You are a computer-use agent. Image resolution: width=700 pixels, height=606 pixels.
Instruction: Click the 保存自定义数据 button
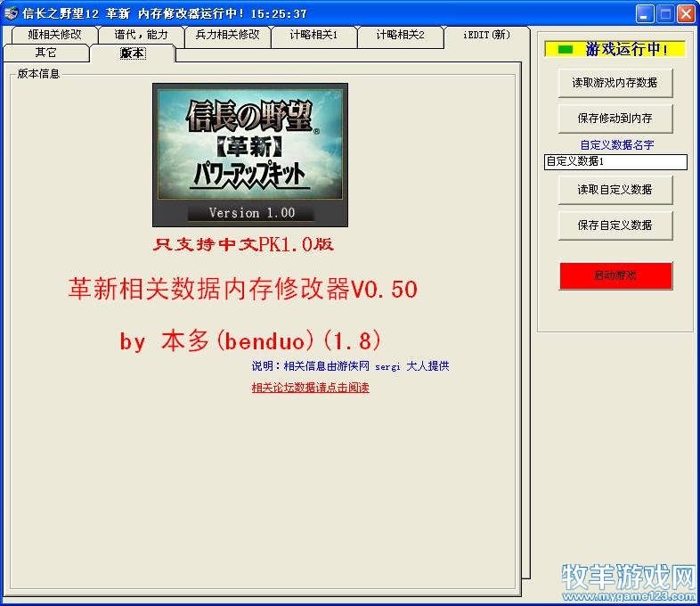tap(615, 225)
